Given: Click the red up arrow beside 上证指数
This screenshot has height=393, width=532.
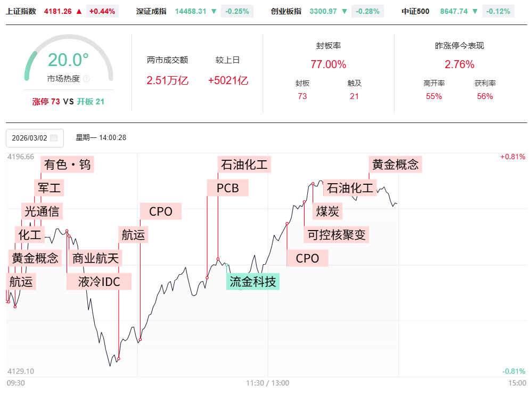Looking at the screenshot, I should [x=79, y=11].
